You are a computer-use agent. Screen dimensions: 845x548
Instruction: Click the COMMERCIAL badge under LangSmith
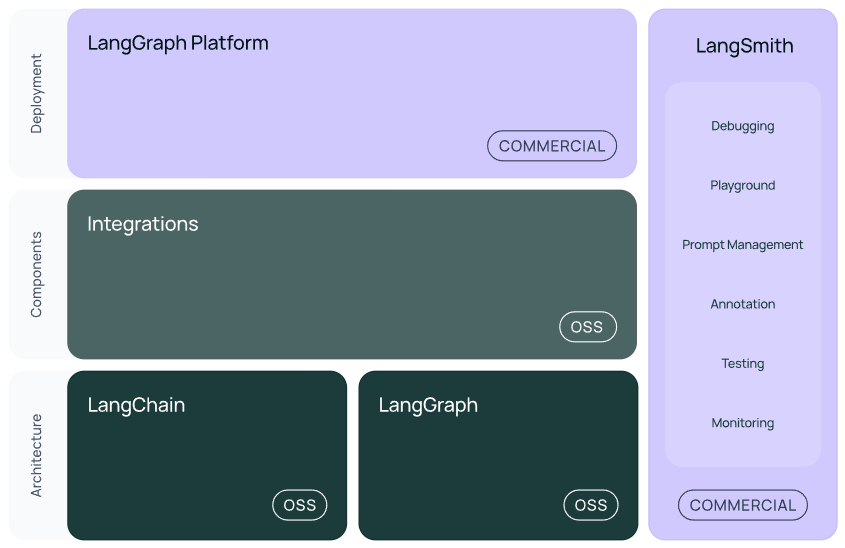coord(743,505)
